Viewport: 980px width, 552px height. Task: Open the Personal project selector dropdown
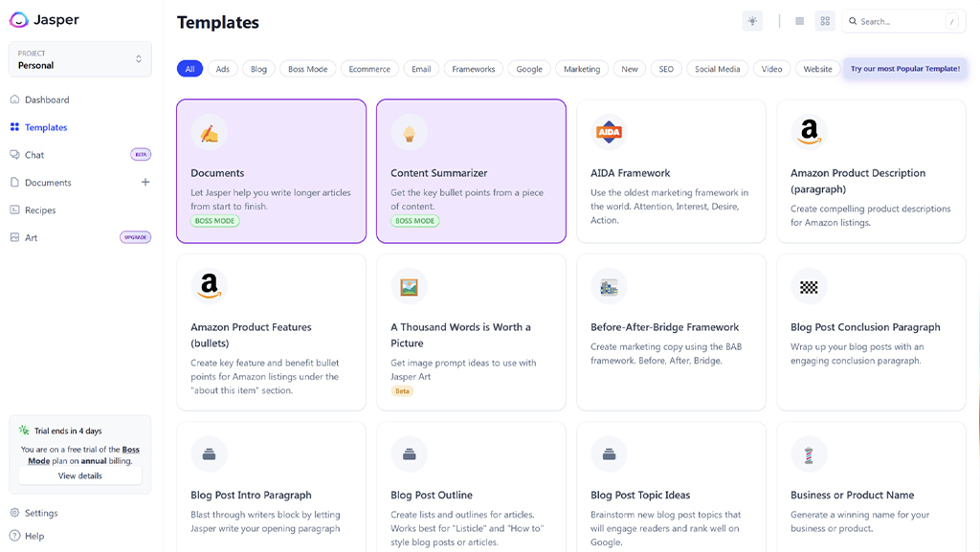click(80, 59)
